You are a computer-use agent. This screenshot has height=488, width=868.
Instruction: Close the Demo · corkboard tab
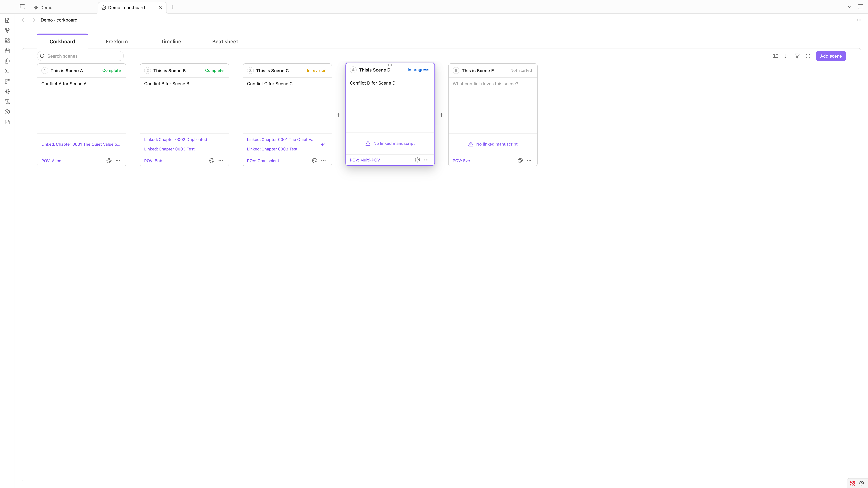(x=161, y=7)
